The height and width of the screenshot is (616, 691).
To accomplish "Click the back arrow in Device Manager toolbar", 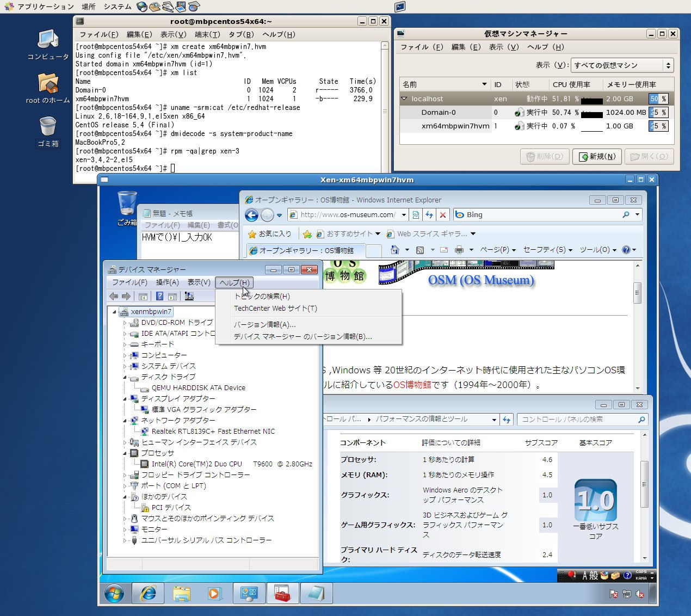I will (113, 296).
